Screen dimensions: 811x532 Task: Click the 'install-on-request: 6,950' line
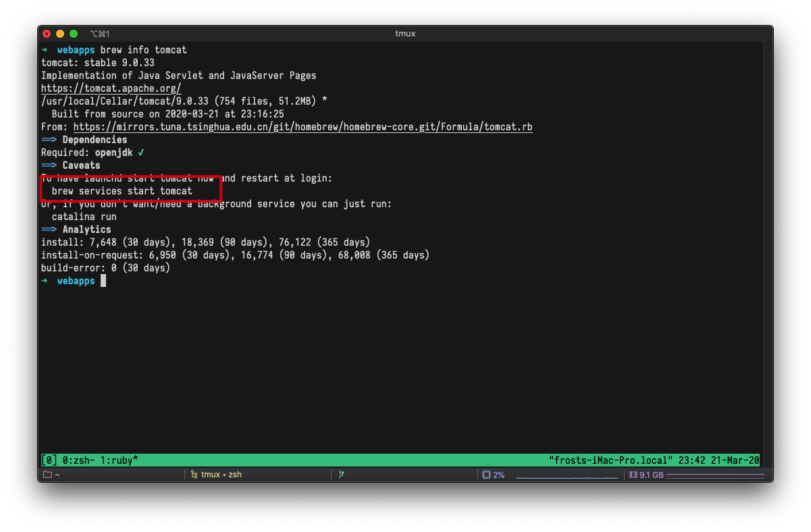tap(236, 255)
